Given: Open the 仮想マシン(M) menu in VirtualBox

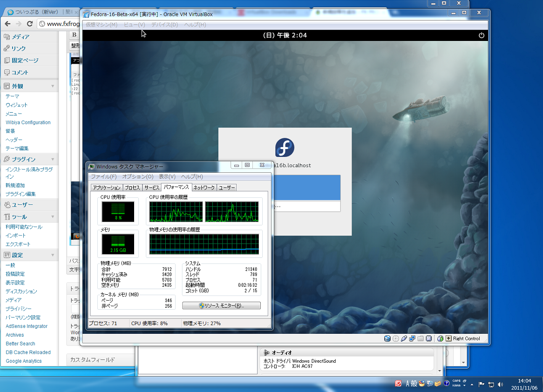Looking at the screenshot, I should point(102,25).
